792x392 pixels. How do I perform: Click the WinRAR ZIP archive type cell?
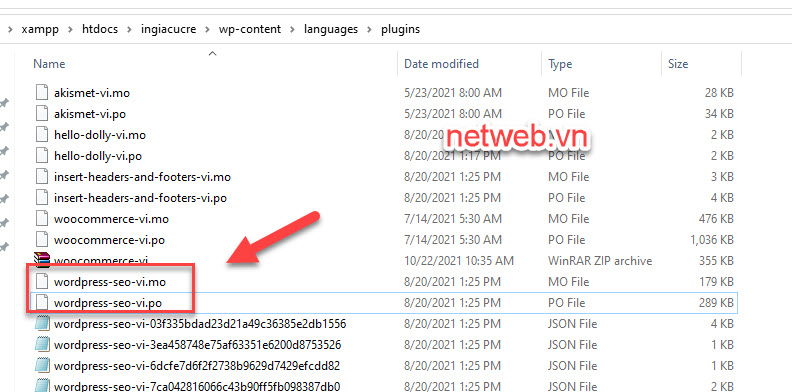pos(600,261)
